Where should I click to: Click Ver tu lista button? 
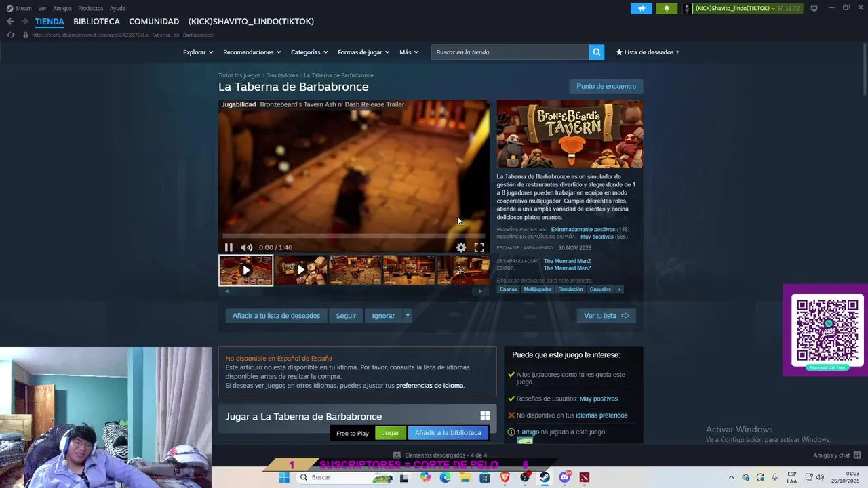click(606, 316)
